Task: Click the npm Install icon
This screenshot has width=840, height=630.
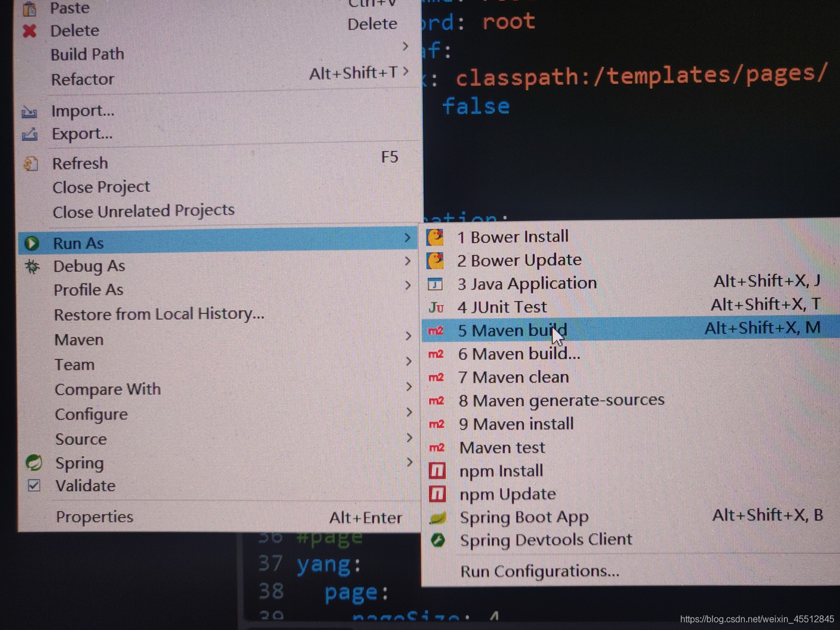Action: tap(437, 471)
